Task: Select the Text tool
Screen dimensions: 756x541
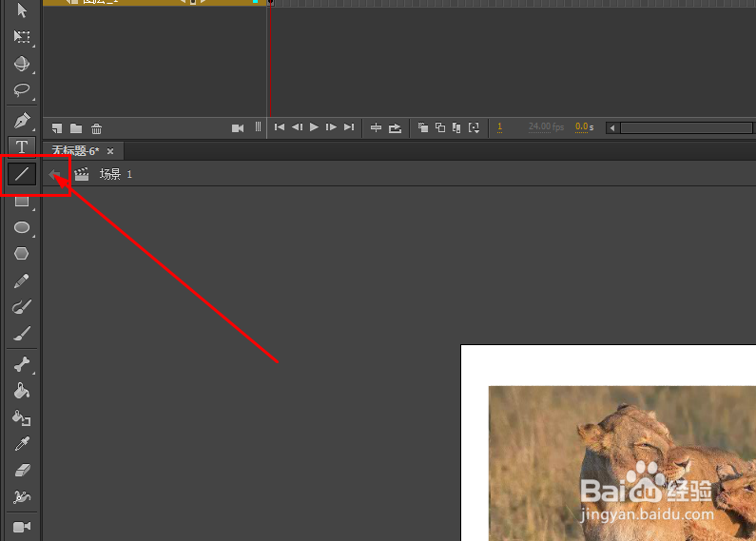Action: 22,146
